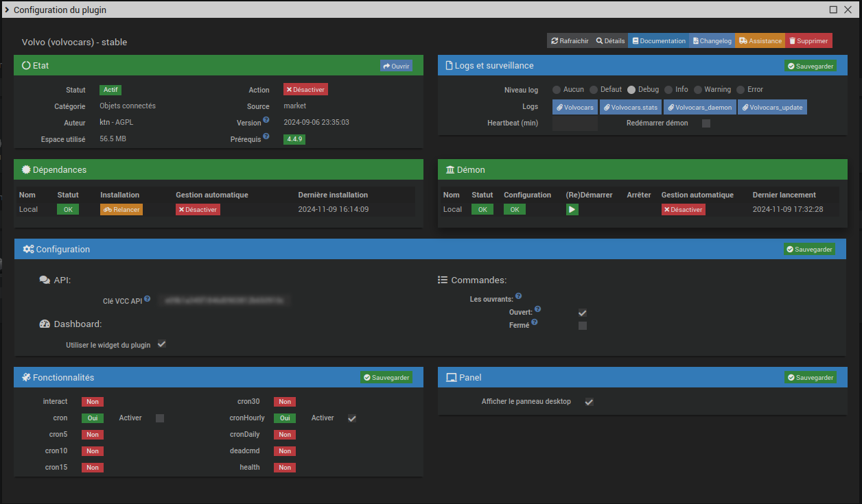Viewport: 862px width, 504px height.
Task: Open the plugin Documentation
Action: (x=659, y=41)
